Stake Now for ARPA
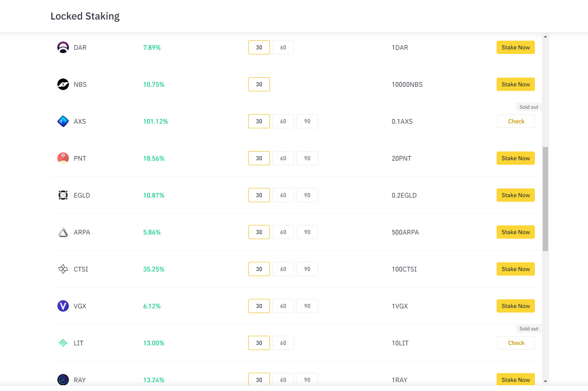 (x=516, y=232)
